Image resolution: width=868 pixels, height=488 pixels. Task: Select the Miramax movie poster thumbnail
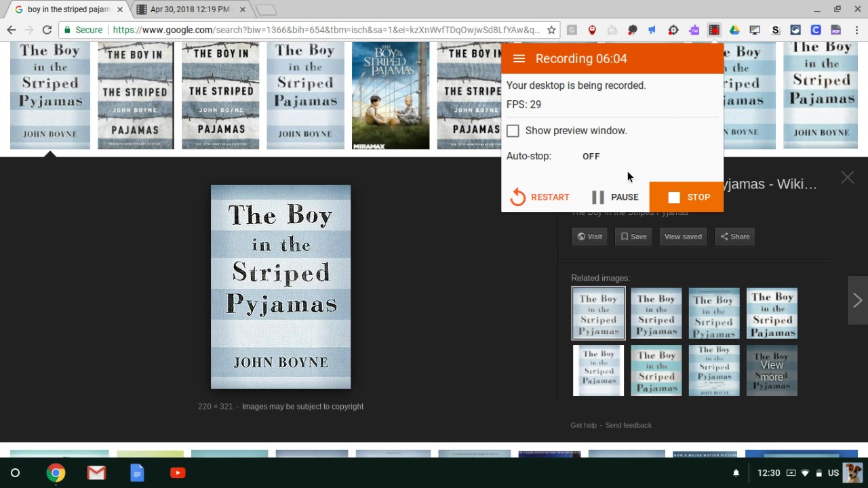(x=391, y=95)
